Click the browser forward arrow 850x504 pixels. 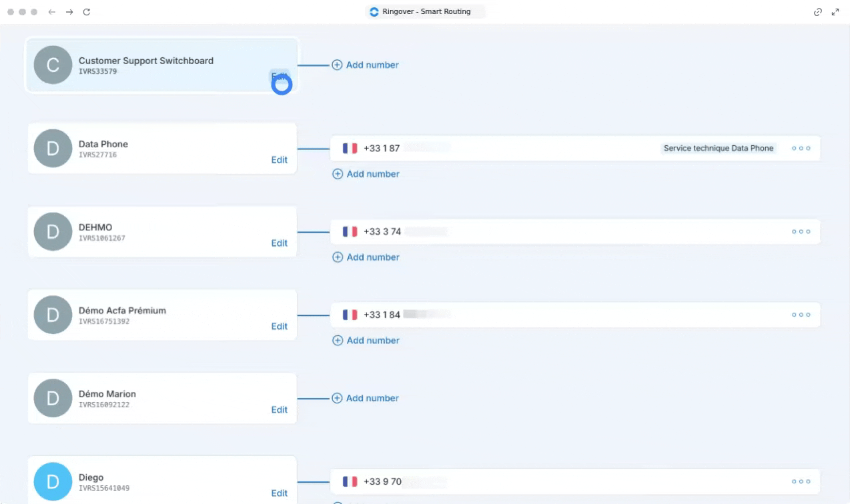[69, 12]
